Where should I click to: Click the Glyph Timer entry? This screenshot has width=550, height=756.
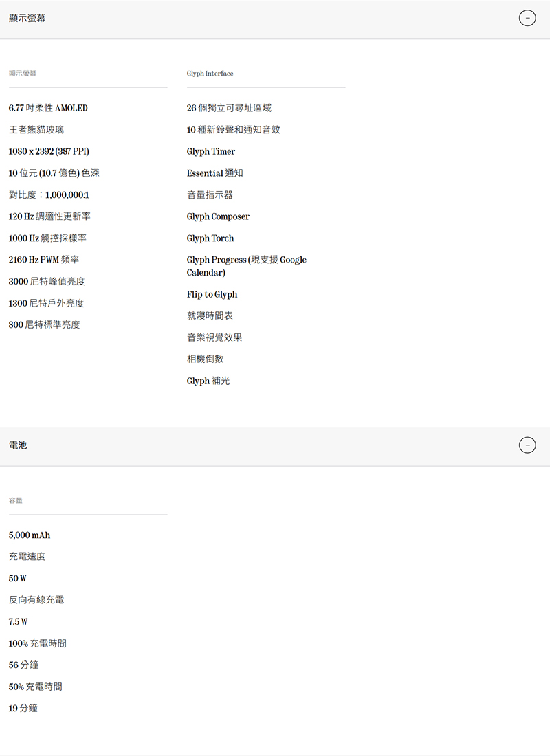click(210, 151)
